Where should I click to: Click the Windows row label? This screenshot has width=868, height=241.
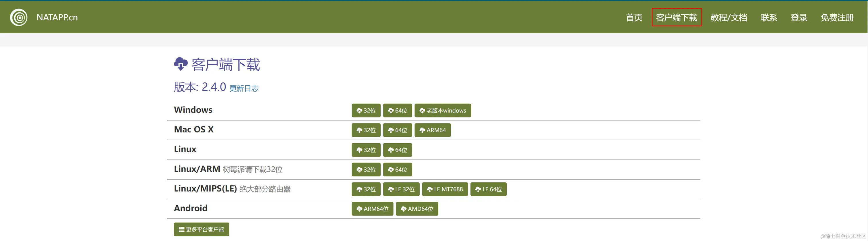coord(193,110)
